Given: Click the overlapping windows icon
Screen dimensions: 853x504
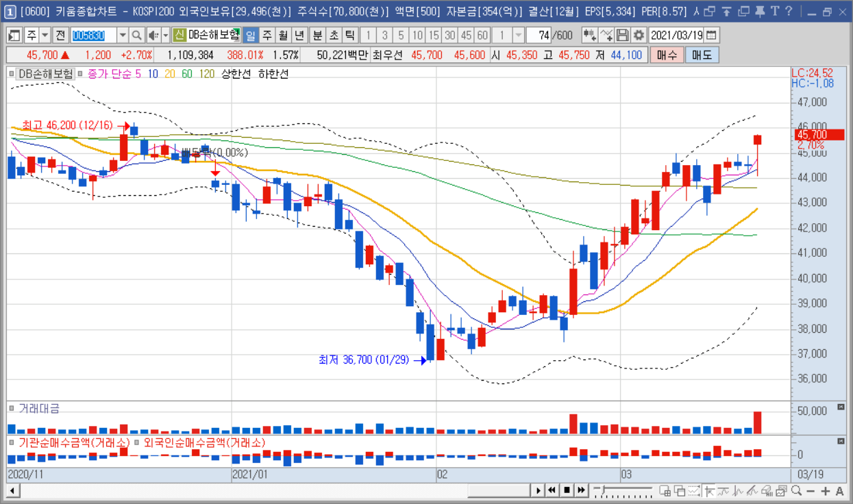Looking at the screenshot, I should (680, 491).
